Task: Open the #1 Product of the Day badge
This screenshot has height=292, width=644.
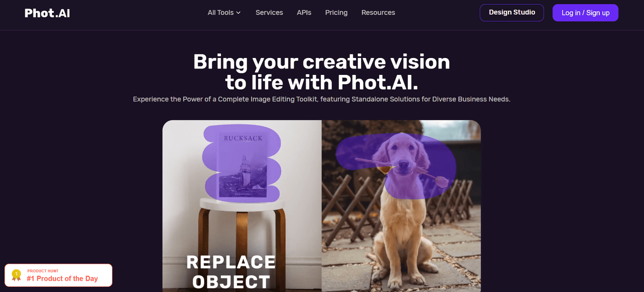Action: tap(58, 275)
